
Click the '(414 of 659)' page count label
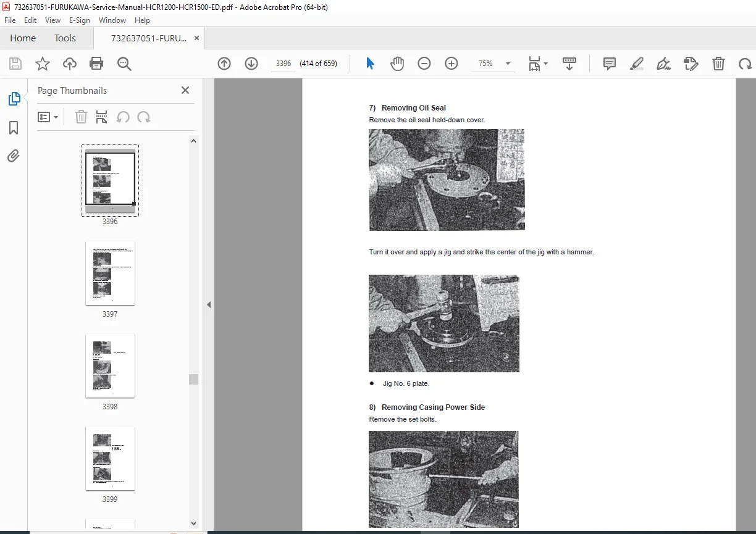[x=319, y=64]
